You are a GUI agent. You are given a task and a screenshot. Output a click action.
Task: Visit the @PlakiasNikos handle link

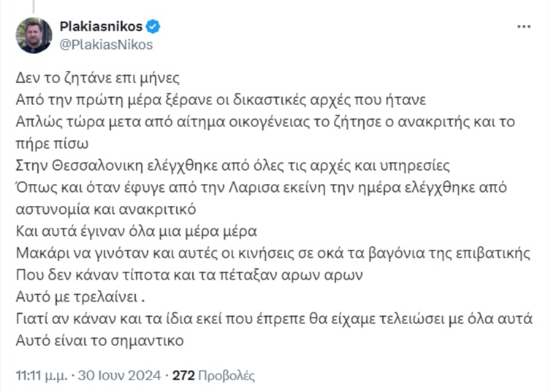point(106,45)
